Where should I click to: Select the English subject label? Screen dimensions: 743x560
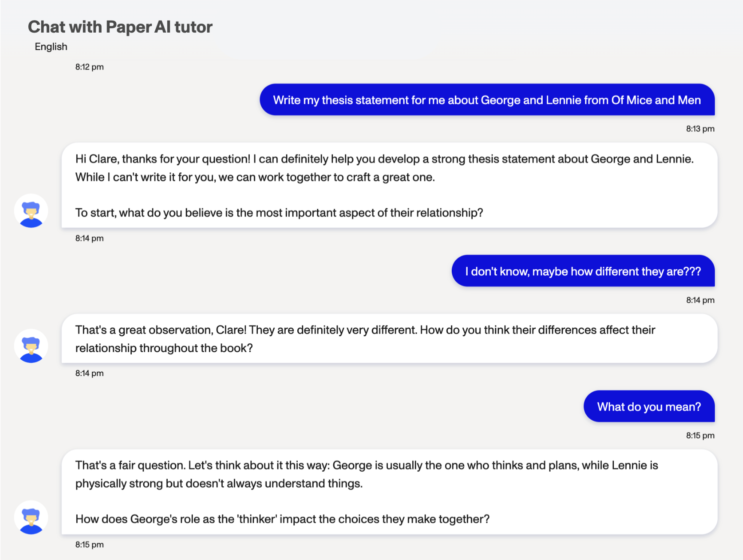tap(51, 47)
